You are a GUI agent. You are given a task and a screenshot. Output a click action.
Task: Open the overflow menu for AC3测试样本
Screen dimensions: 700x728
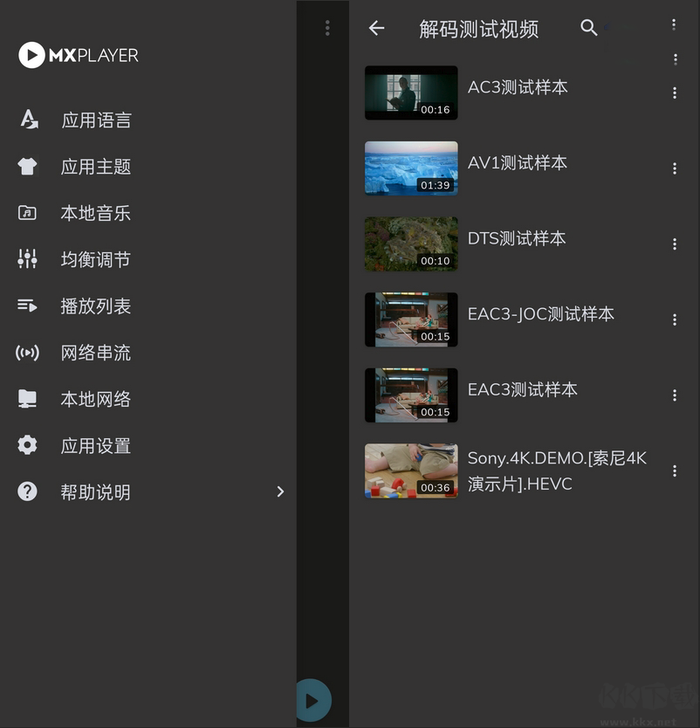[x=675, y=92]
